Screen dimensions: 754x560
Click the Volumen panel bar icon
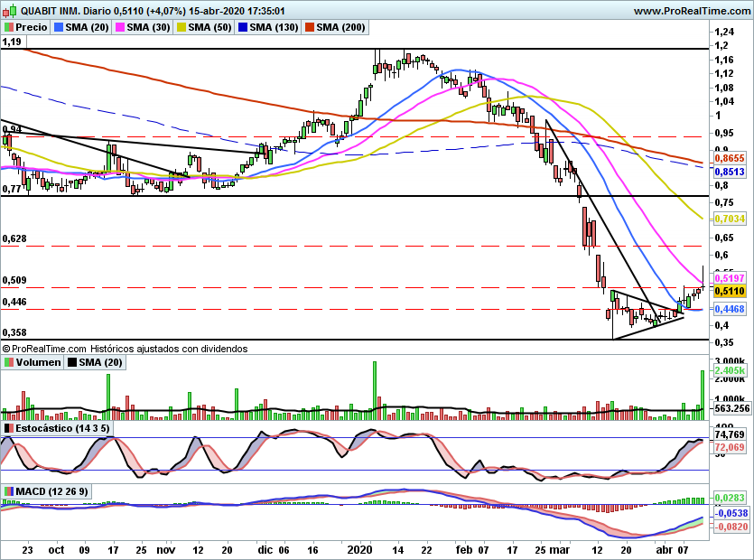coord(9,362)
